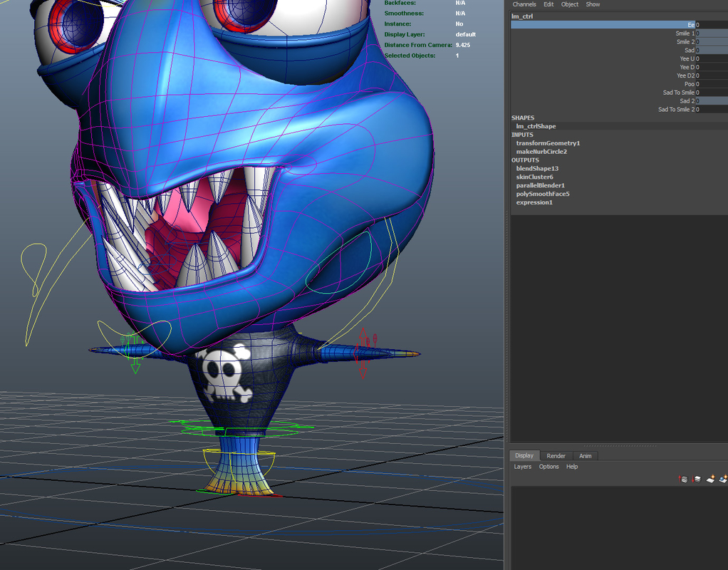Expand the makeNurbCircle2 input node

coord(541,152)
